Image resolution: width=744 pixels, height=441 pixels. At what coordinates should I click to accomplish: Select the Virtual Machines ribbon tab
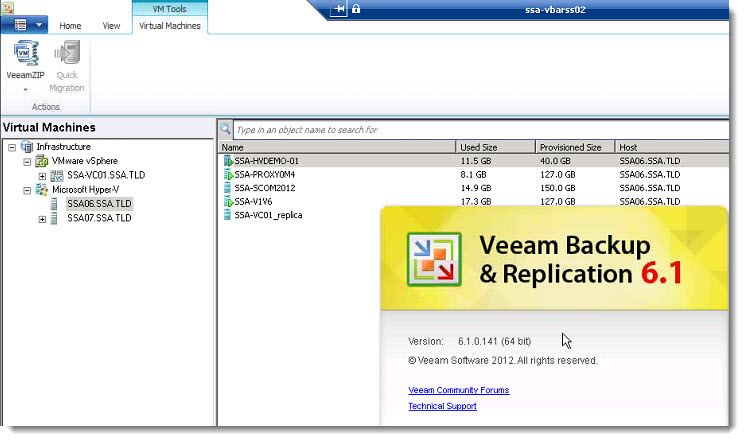[x=170, y=26]
